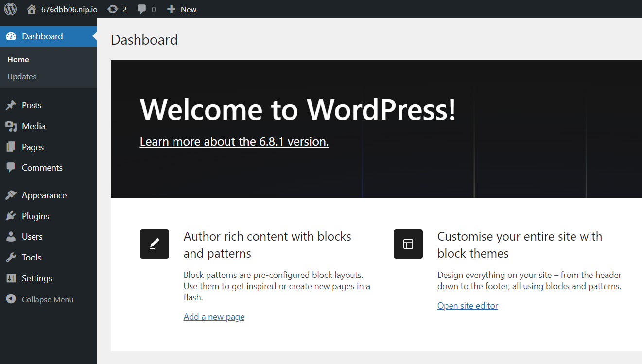Click the Pages icon in sidebar
Viewport: 642px width, 364px height.
coord(11,147)
